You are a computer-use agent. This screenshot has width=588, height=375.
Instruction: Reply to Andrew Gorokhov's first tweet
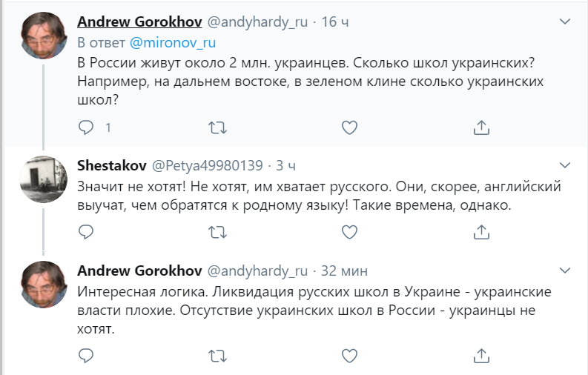pos(87,127)
